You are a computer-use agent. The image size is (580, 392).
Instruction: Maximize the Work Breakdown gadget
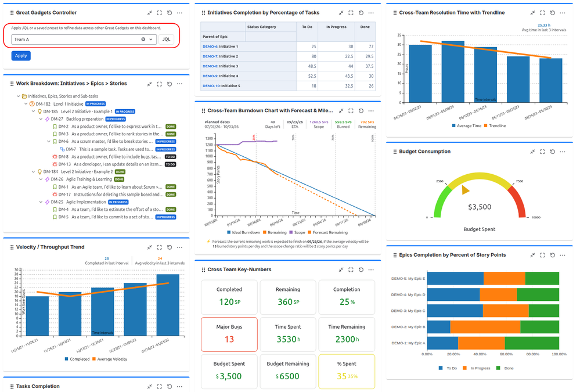pos(160,84)
